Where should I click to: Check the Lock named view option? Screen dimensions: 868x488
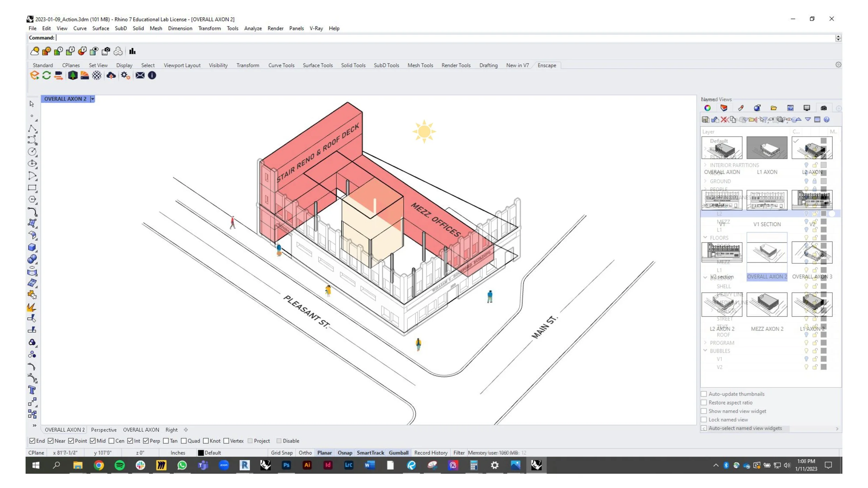[x=704, y=420]
